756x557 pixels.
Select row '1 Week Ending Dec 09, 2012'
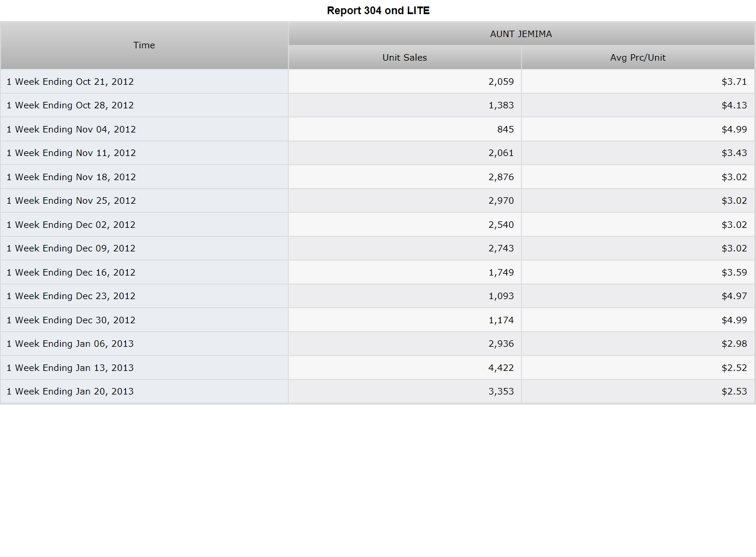[x=377, y=248]
